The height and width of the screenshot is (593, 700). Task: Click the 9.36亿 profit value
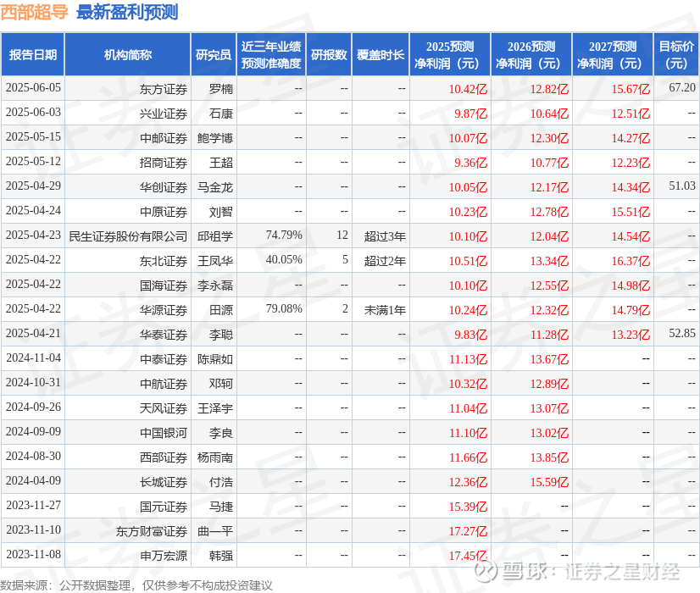click(470, 163)
